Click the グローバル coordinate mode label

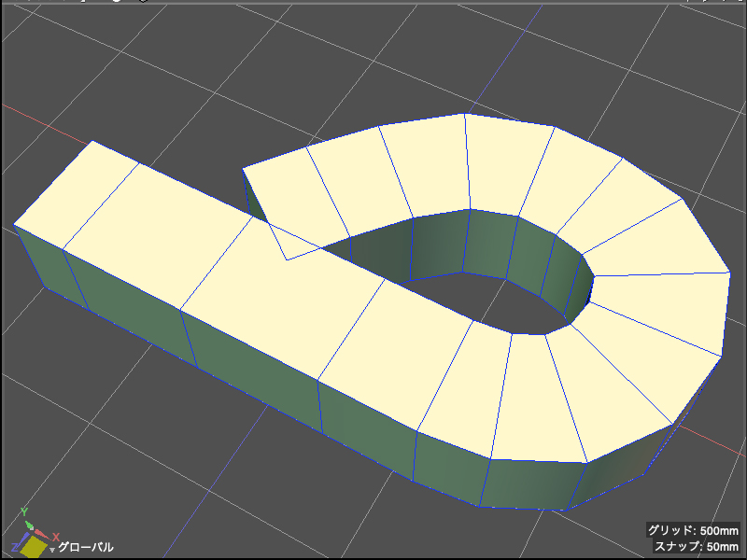click(x=86, y=547)
